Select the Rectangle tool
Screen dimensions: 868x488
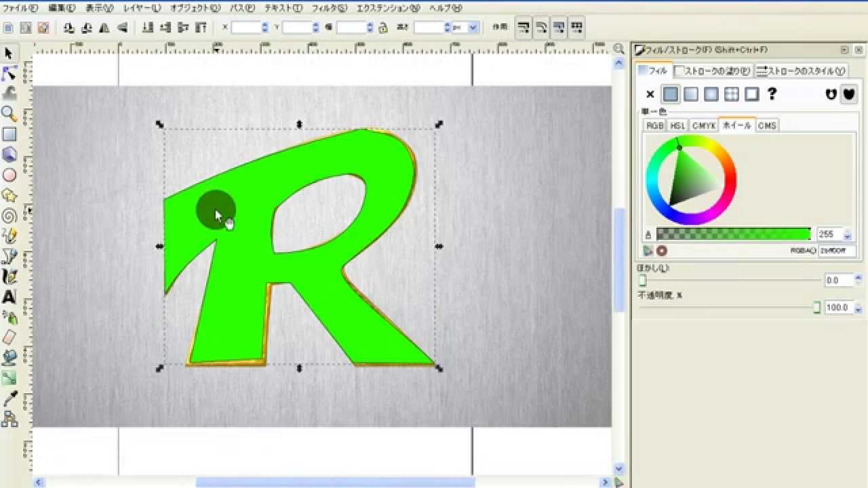pyautogui.click(x=9, y=134)
